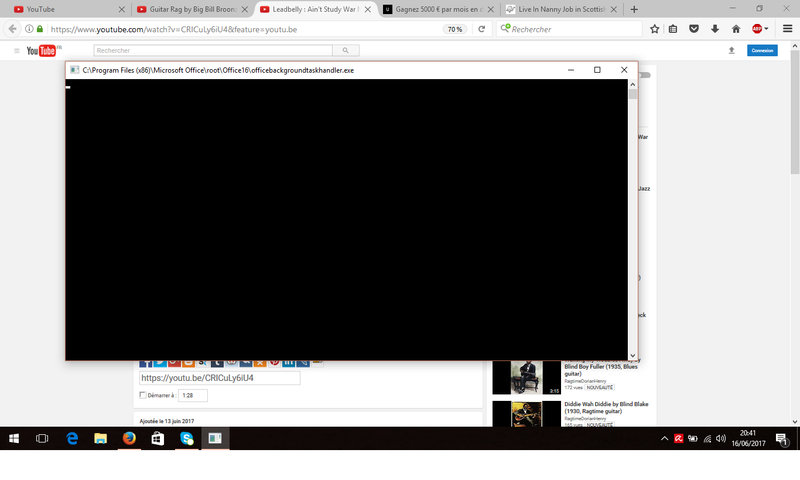Screen dimensions: 800x480
Task: Open Task View on taskbar
Action: 42,438
